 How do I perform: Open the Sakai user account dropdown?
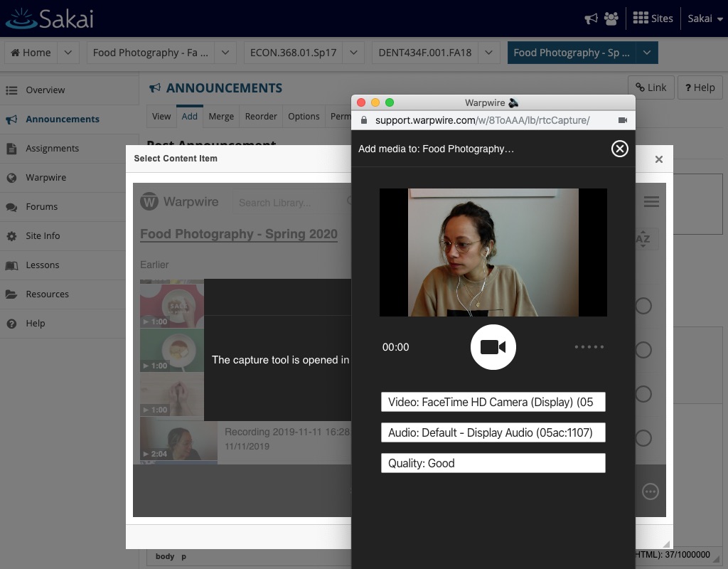(x=705, y=18)
